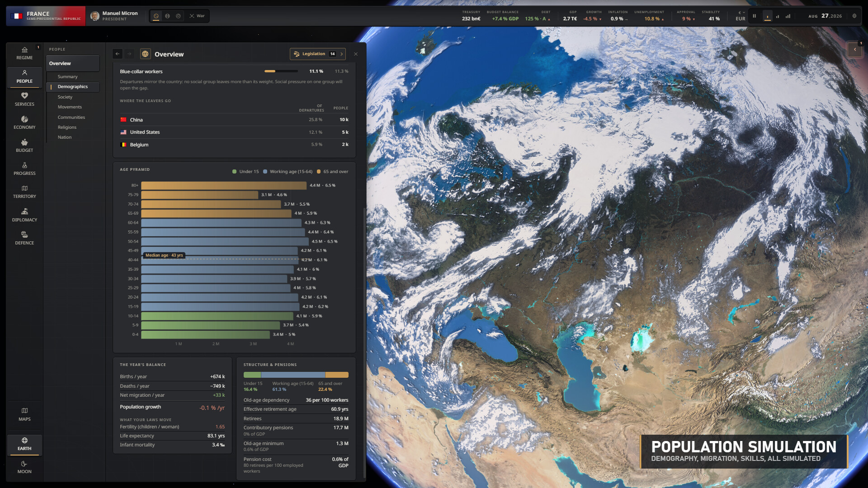This screenshot has height=488, width=868.
Task: Select the first globe mode icon in the top bar
Action: point(156,16)
